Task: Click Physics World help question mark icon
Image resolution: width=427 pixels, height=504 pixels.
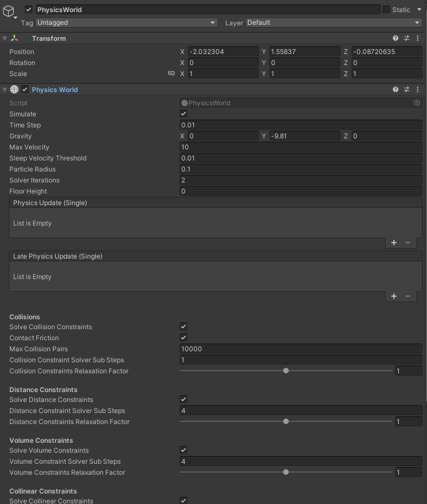Action: click(x=396, y=89)
